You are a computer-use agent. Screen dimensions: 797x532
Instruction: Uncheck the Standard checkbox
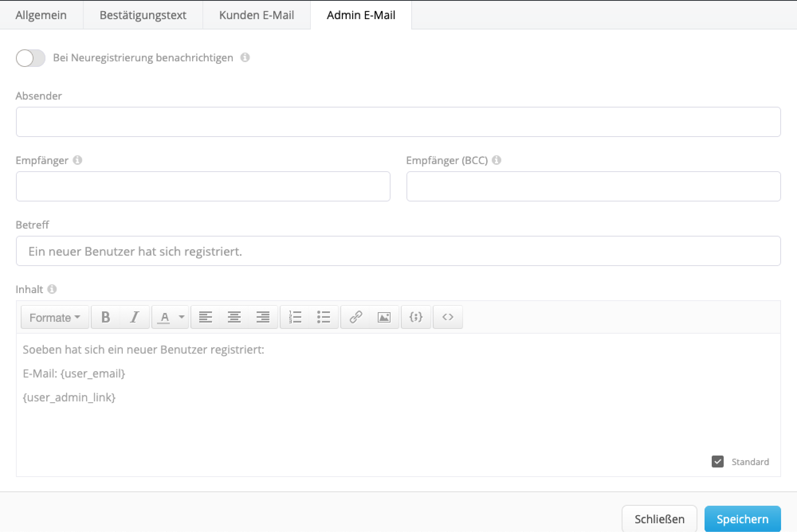[718, 462]
